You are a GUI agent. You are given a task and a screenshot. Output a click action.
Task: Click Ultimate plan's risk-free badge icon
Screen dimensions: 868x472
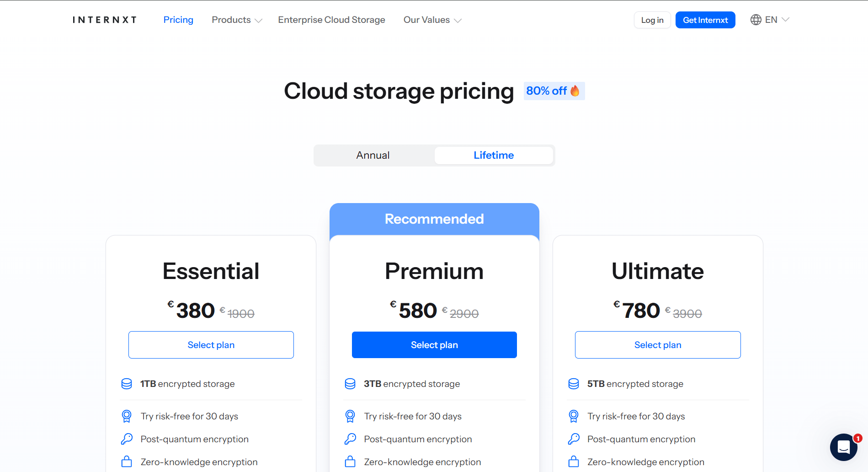click(574, 416)
